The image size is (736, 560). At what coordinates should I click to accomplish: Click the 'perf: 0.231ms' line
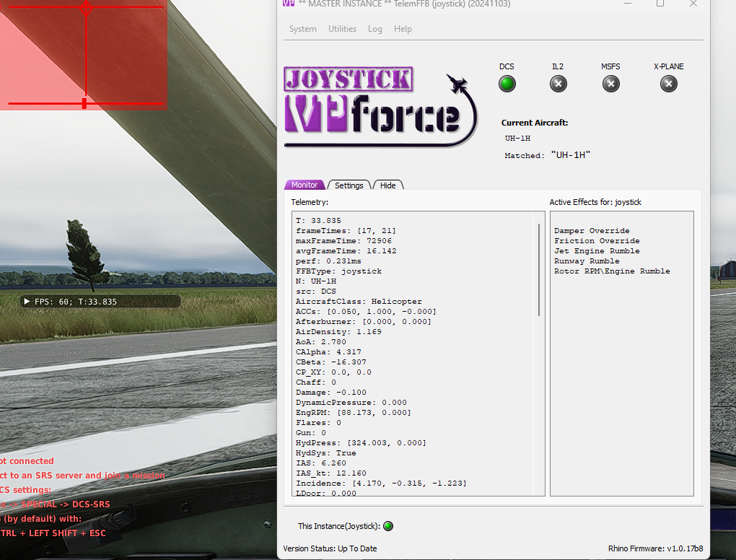(x=328, y=261)
